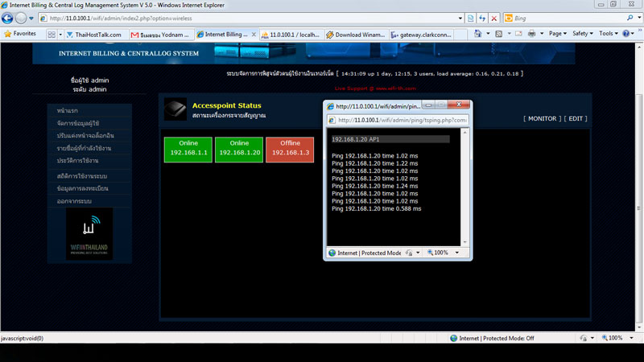Viewport: 644px width, 362px height.
Task: Click the Ping 192.168.1.20 time 0.588 ms line
Action: pyautogui.click(x=376, y=209)
